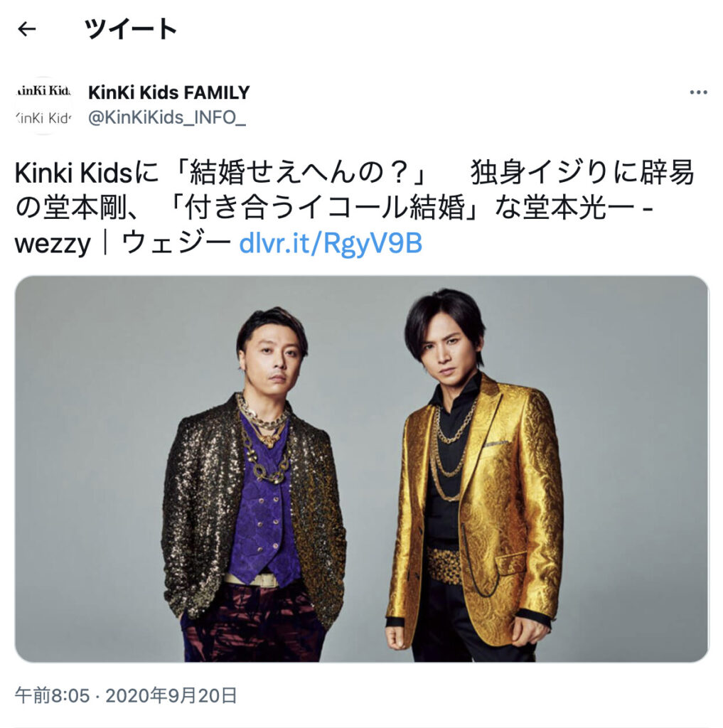The image size is (723, 728).
Task: Go back using the left arrow
Action: 26,29
